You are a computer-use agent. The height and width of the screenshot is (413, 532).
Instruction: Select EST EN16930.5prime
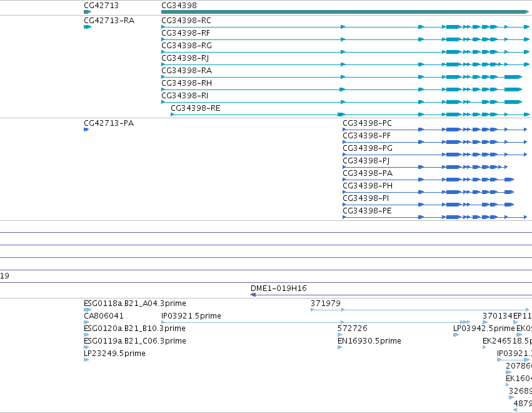(369, 341)
